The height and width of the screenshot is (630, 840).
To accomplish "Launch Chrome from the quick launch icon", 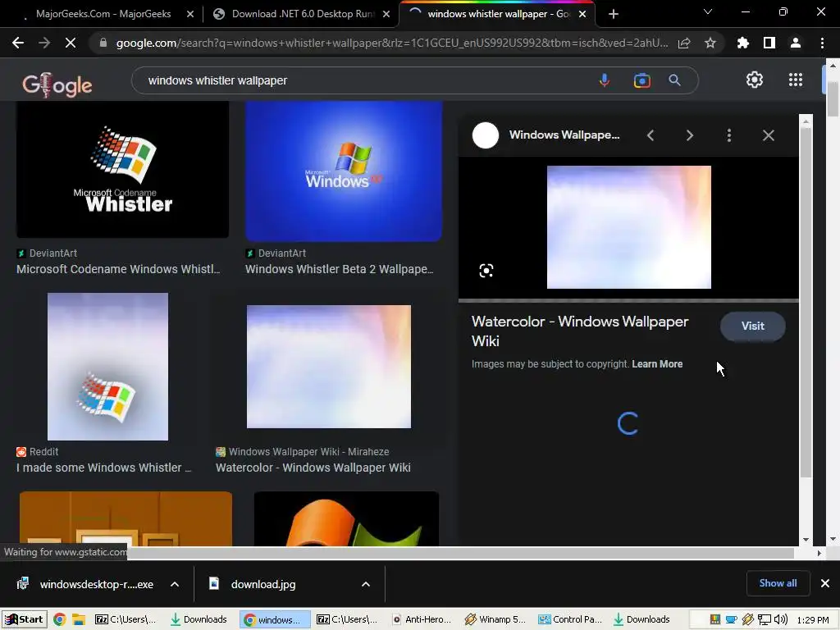I will [59, 620].
